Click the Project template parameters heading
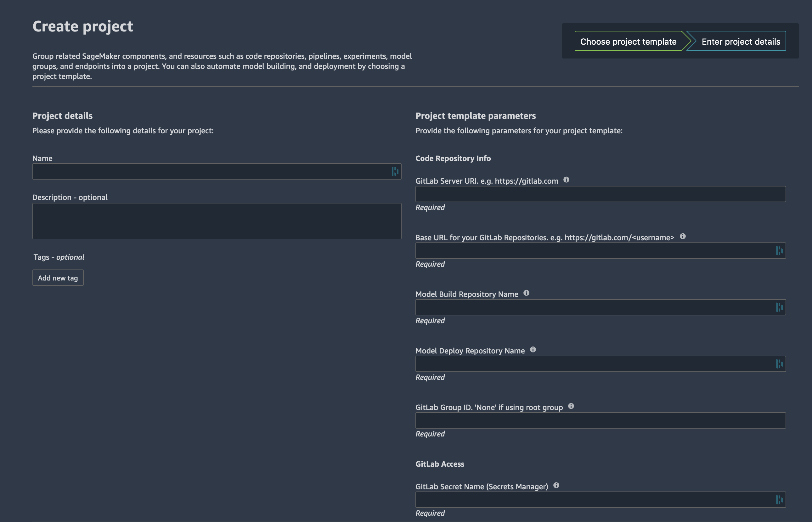 pos(476,116)
